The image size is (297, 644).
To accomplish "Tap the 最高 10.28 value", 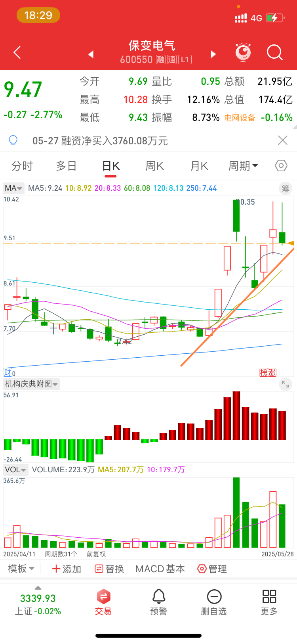I will point(135,100).
